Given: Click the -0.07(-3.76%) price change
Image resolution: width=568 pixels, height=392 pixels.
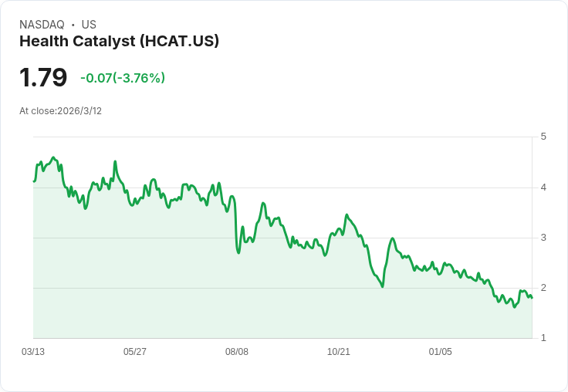Looking at the screenshot, I should pos(123,78).
